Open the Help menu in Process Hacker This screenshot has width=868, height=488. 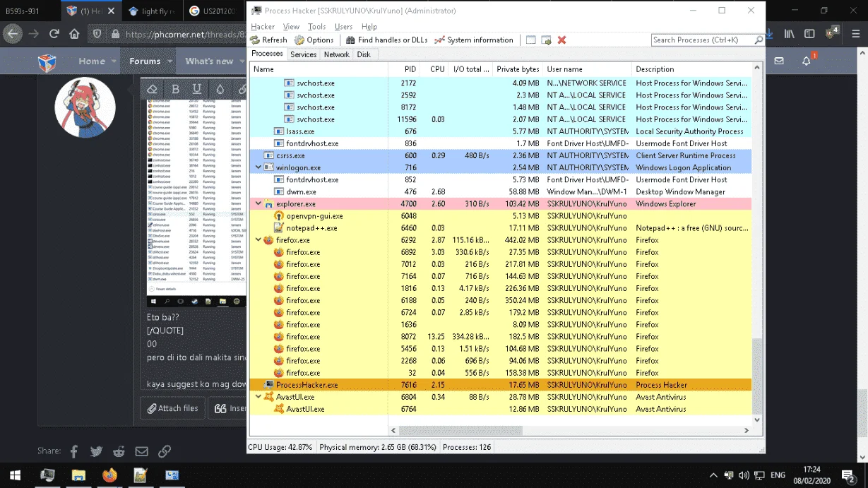pos(369,26)
